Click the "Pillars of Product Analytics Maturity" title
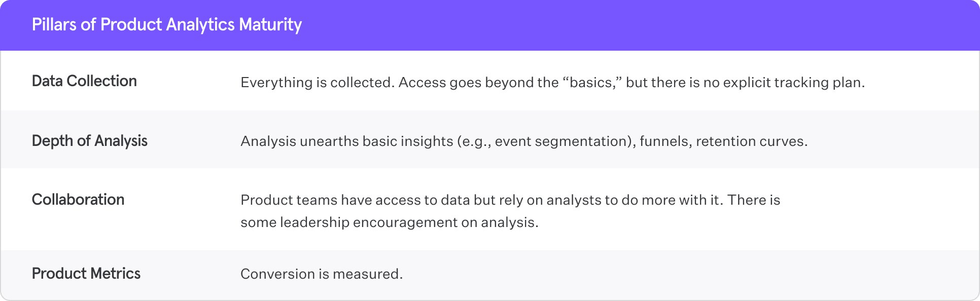Screen dimensions: 980x301 [x=166, y=25]
